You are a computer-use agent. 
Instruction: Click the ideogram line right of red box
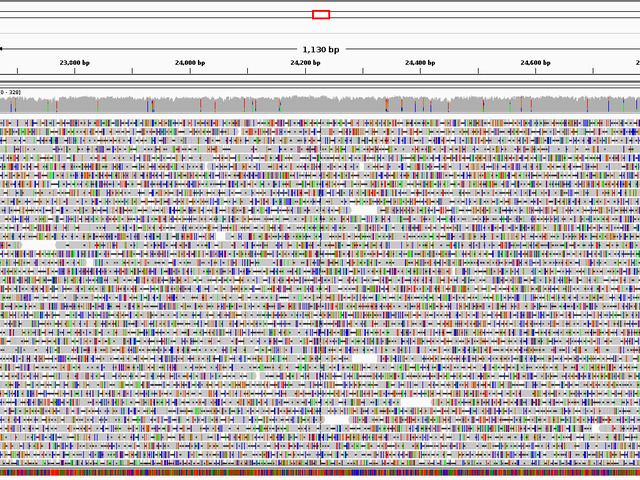480,14
